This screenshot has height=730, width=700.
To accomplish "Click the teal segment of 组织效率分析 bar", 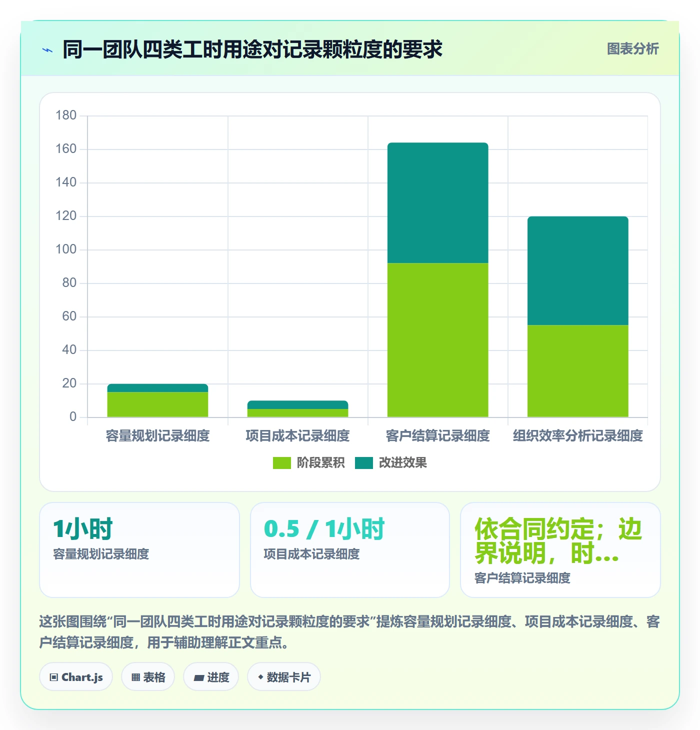I will (577, 270).
